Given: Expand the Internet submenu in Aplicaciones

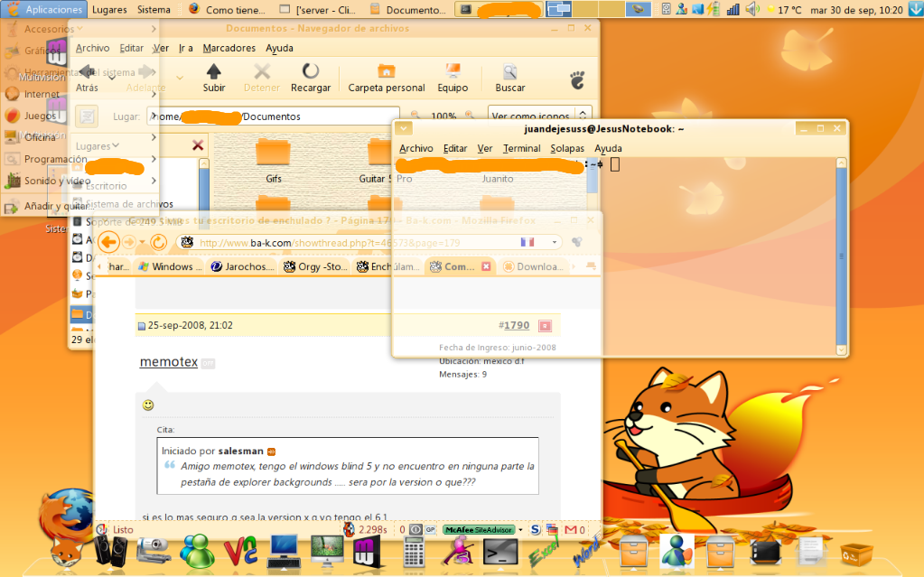Looking at the screenshot, I should pos(79,94).
